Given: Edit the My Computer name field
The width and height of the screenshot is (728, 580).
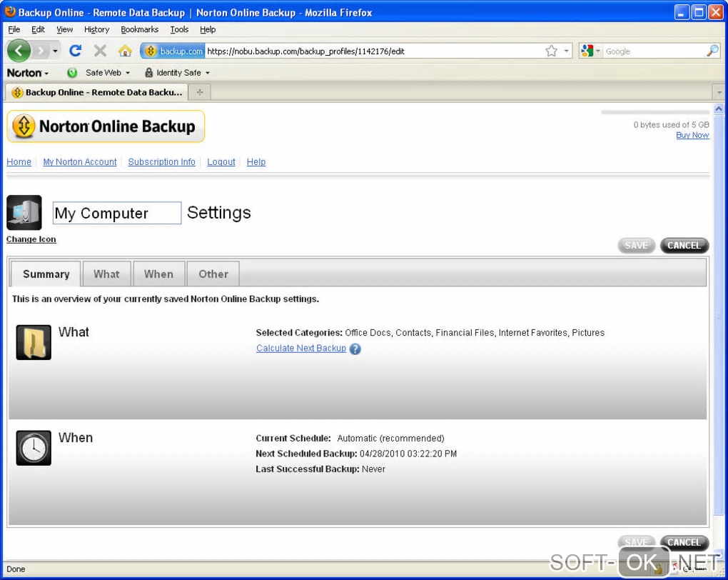Looking at the screenshot, I should tap(117, 213).
